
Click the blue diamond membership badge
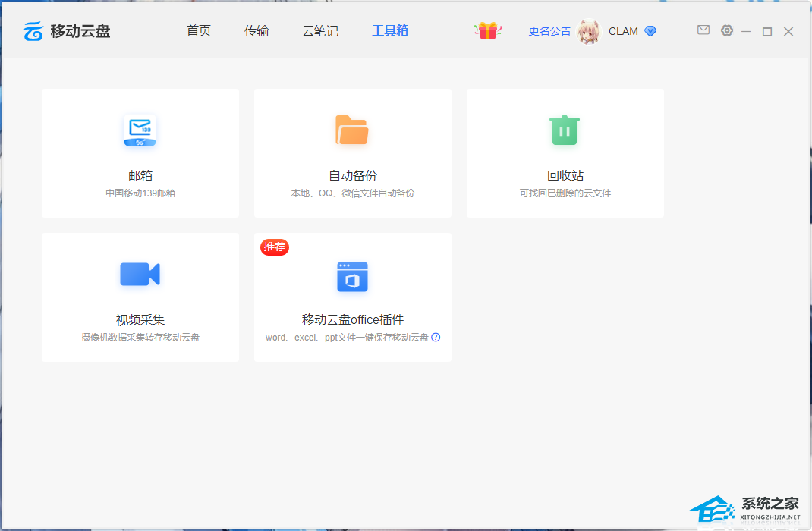[x=650, y=31]
